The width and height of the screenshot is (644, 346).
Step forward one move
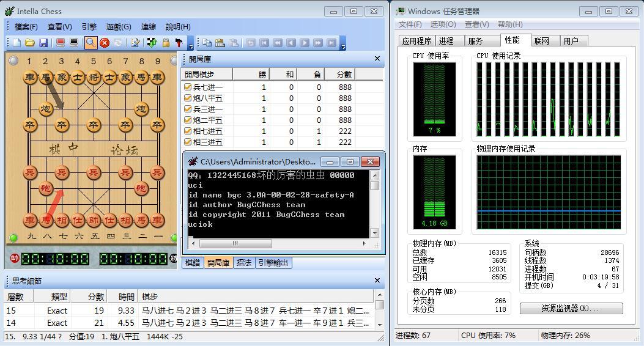tap(305, 43)
